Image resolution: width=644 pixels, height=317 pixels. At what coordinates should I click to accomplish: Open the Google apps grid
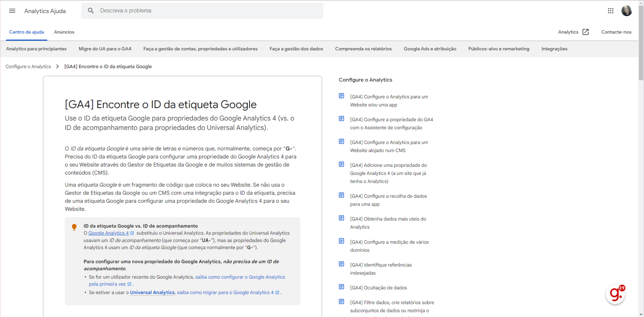(x=610, y=11)
